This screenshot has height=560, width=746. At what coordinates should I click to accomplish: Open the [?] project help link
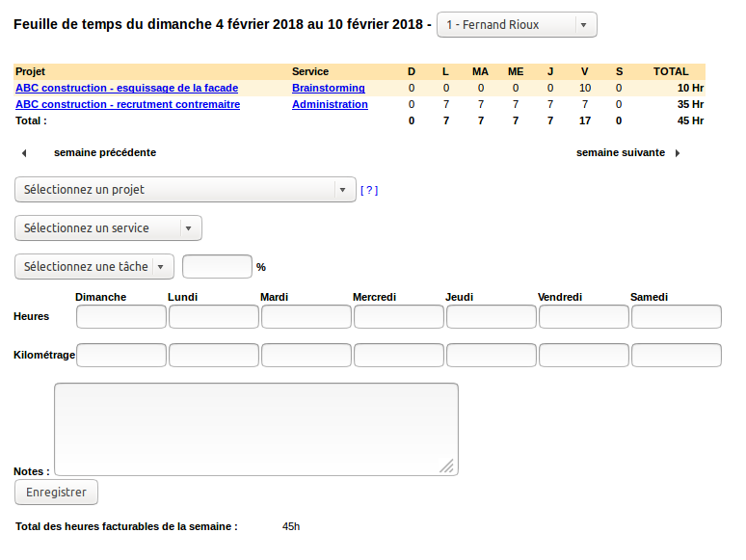369,191
